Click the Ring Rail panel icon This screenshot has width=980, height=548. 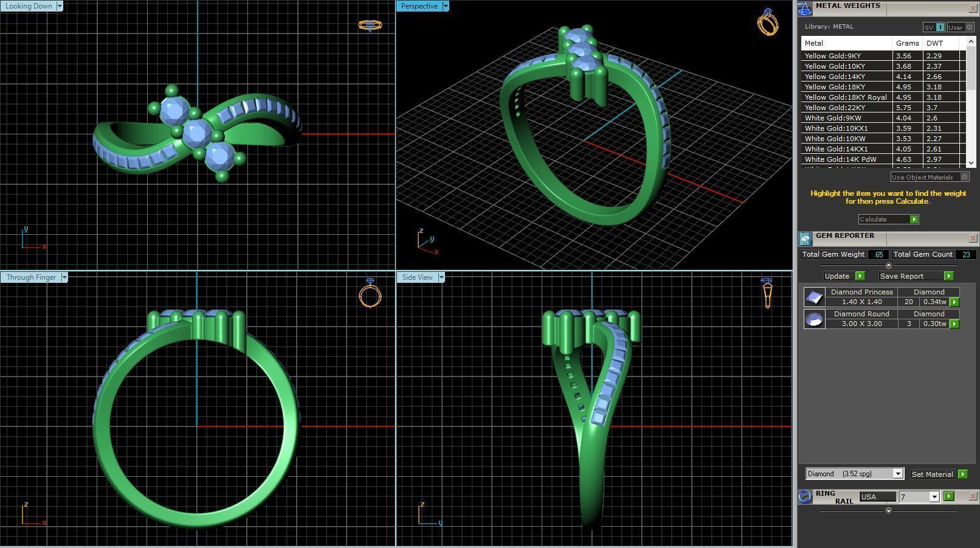[805, 496]
